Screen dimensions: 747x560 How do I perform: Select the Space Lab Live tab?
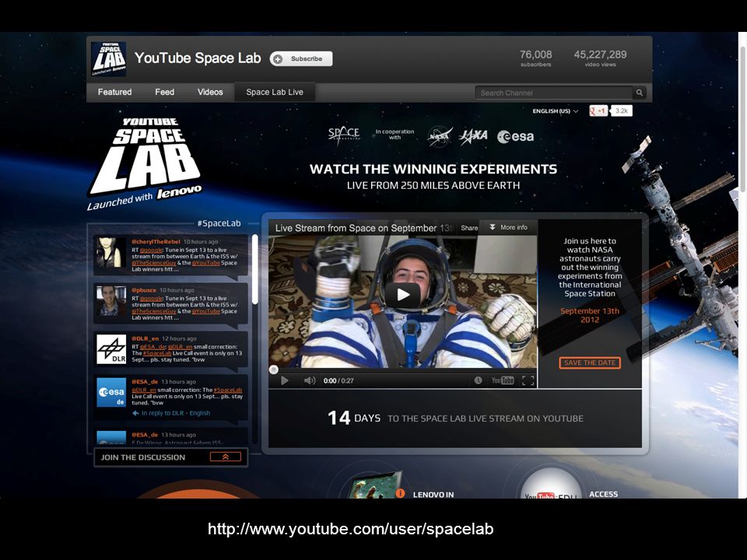[275, 93]
